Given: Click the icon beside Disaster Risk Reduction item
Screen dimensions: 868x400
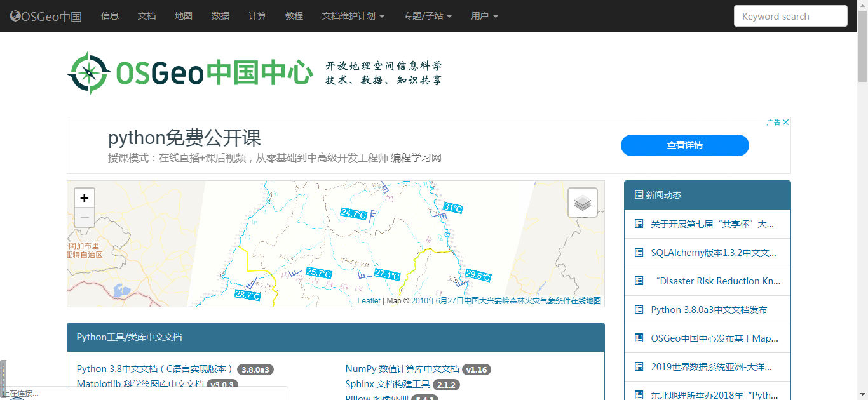Looking at the screenshot, I should coord(639,281).
